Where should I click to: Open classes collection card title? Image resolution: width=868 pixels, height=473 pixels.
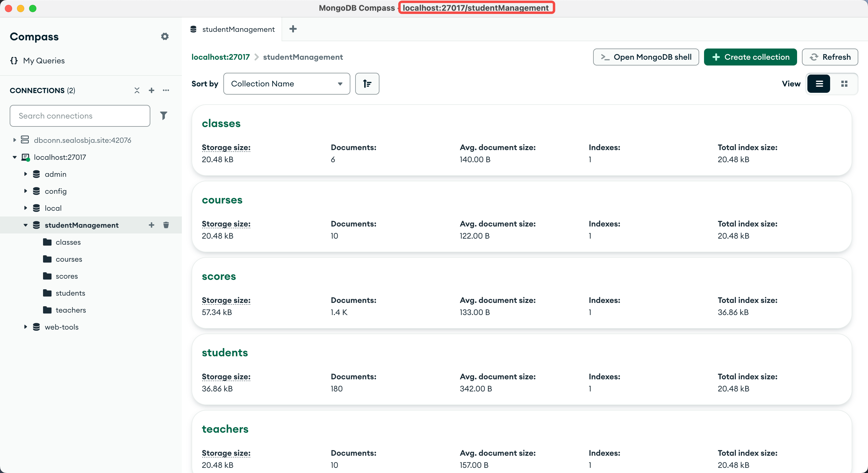pyautogui.click(x=221, y=123)
